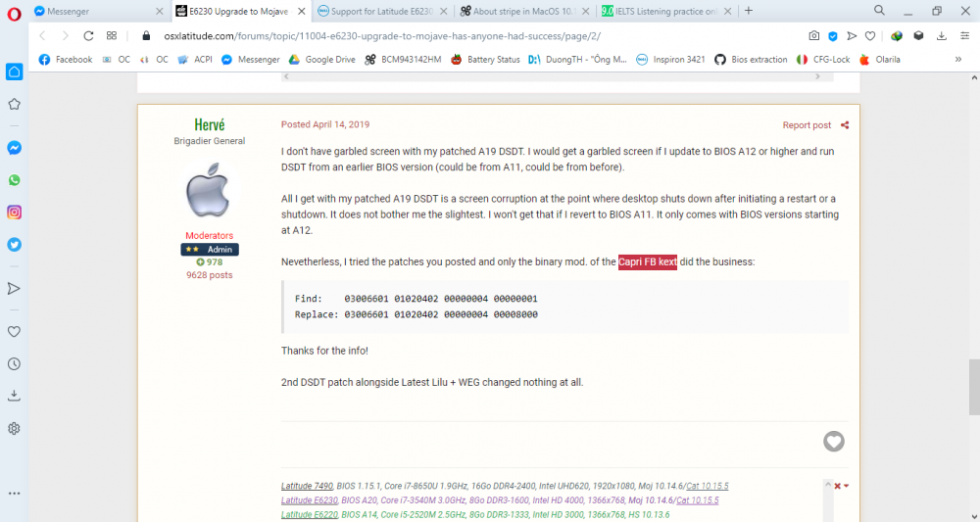Search open tabs magnifier icon
Viewport: 980px width, 522px height.
point(879,11)
